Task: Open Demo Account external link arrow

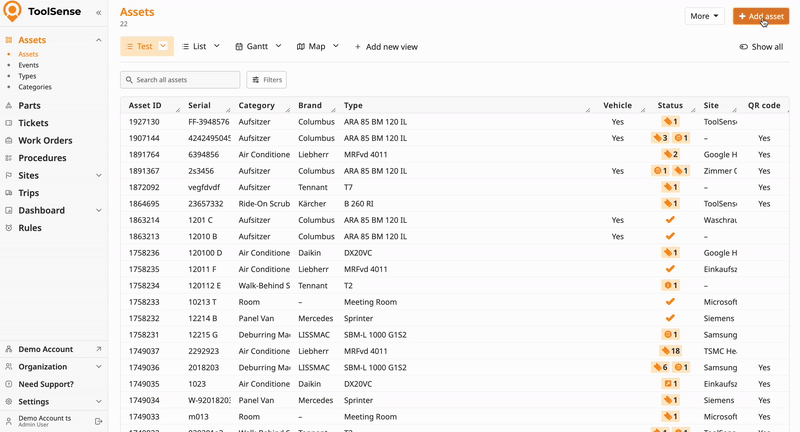Action: click(98, 349)
